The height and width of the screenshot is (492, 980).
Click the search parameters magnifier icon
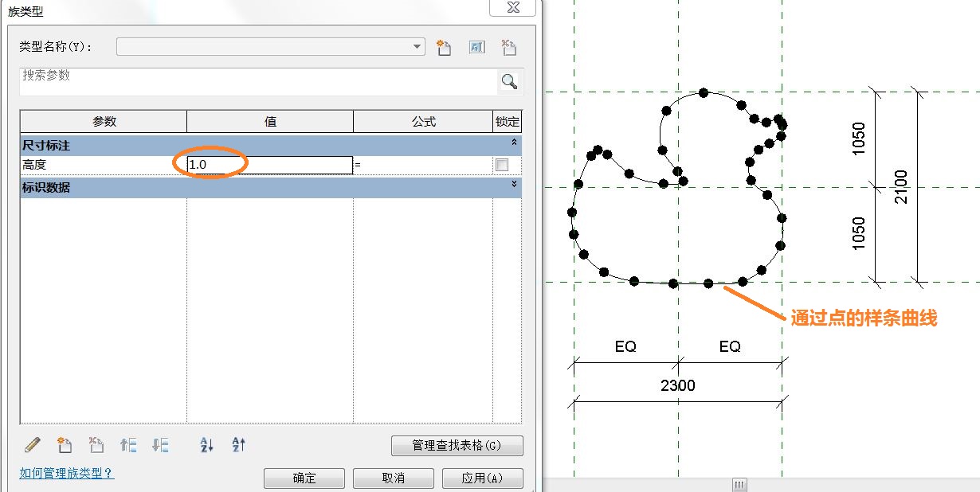[508, 81]
